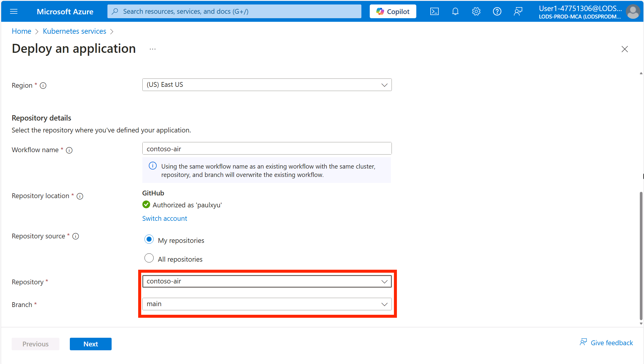Click the Notifications bell icon
The height and width of the screenshot is (364, 644).
(456, 11)
